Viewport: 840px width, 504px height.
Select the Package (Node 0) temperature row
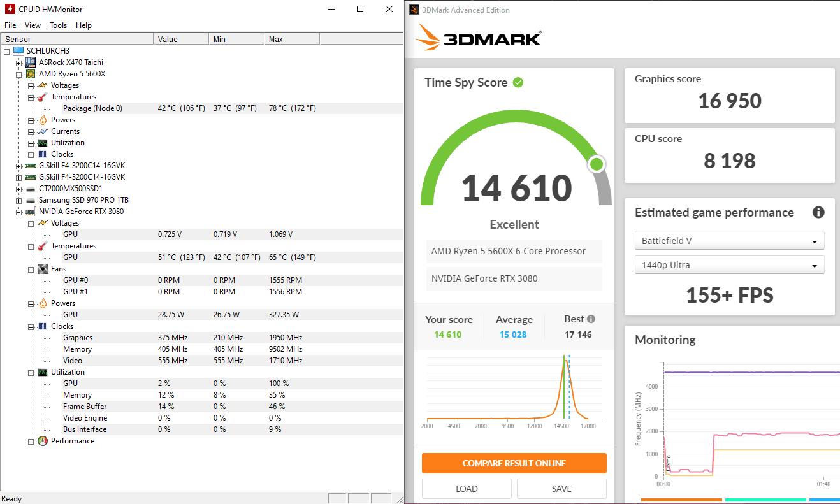click(x=202, y=108)
